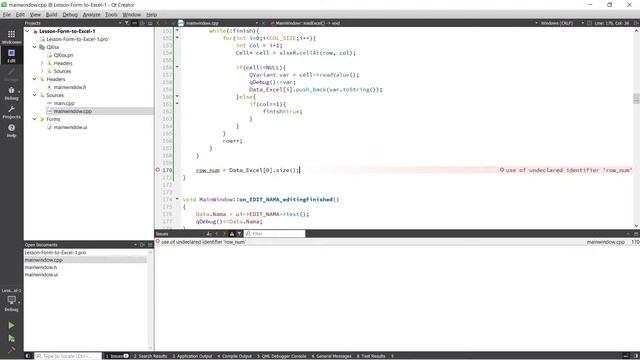Open the Windows (CRLF) line ending dropdown
Image resolution: width=640 pixels, height=360 pixels.
(559, 23)
